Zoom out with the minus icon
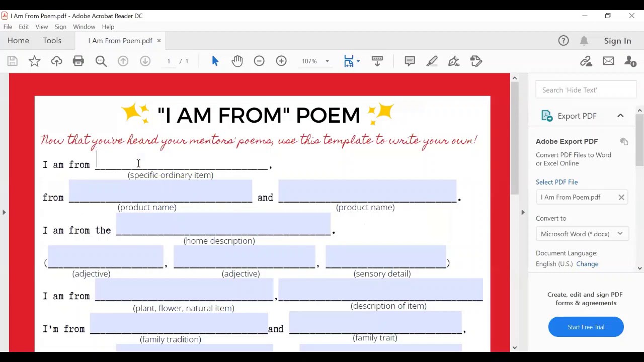644x362 pixels. tap(259, 61)
